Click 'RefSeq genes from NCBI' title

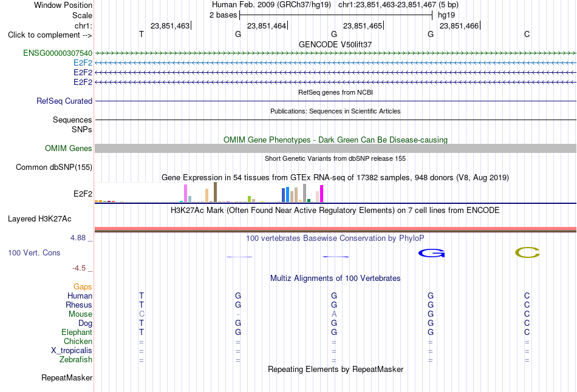pyautogui.click(x=336, y=92)
